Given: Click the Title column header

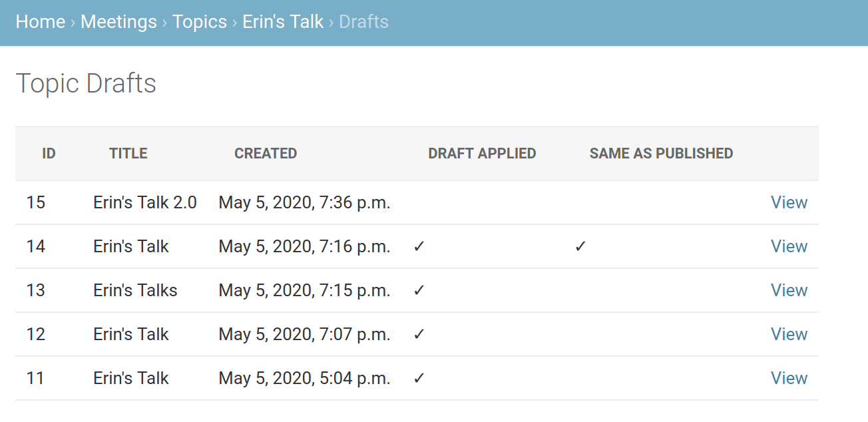Looking at the screenshot, I should click(128, 153).
